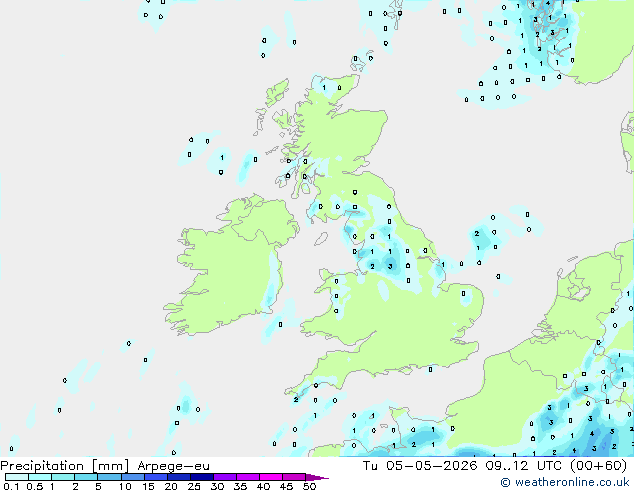Click the date 'Tu 05-05-2026' in the footer
The image size is (634, 490).
[420, 466]
